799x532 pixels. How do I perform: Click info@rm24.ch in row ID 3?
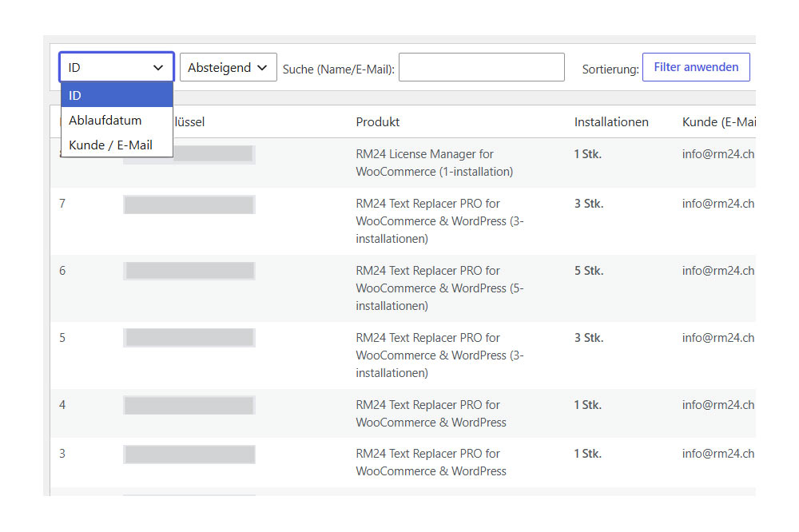coord(718,454)
